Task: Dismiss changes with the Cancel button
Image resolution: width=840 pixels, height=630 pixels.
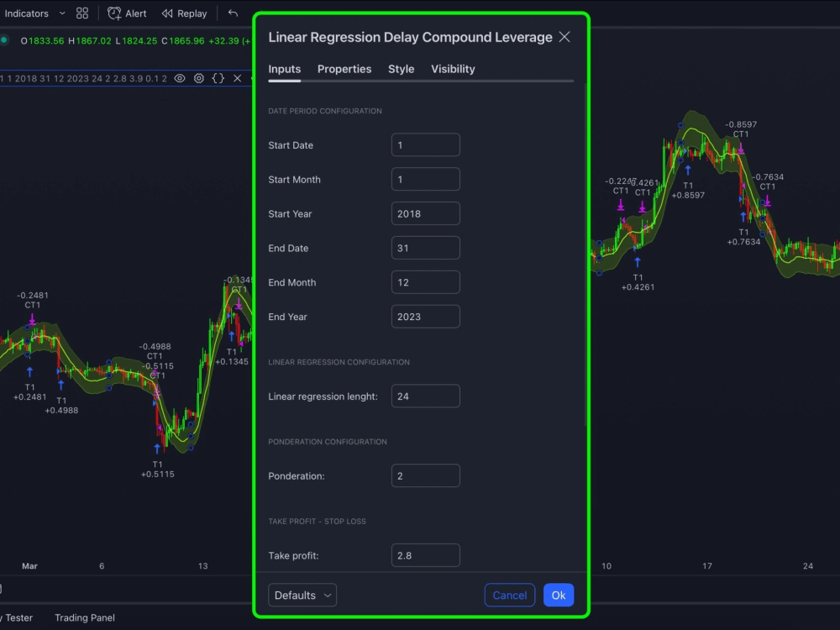Action: [x=510, y=595]
